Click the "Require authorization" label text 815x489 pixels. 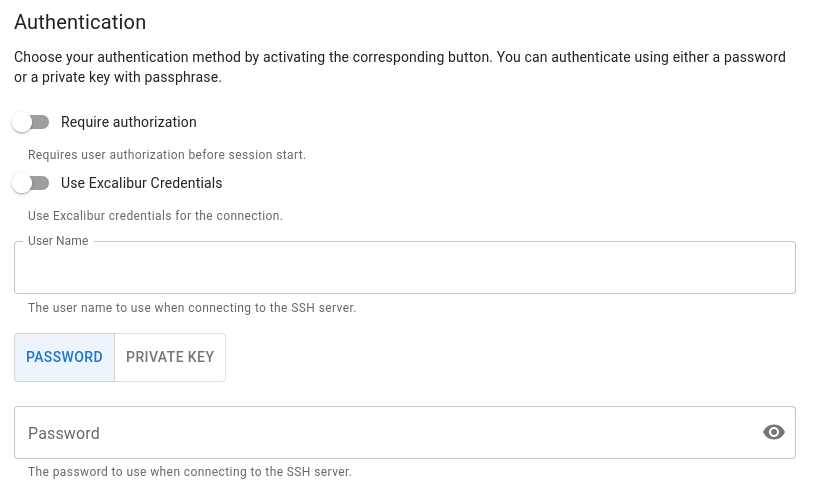coord(129,122)
